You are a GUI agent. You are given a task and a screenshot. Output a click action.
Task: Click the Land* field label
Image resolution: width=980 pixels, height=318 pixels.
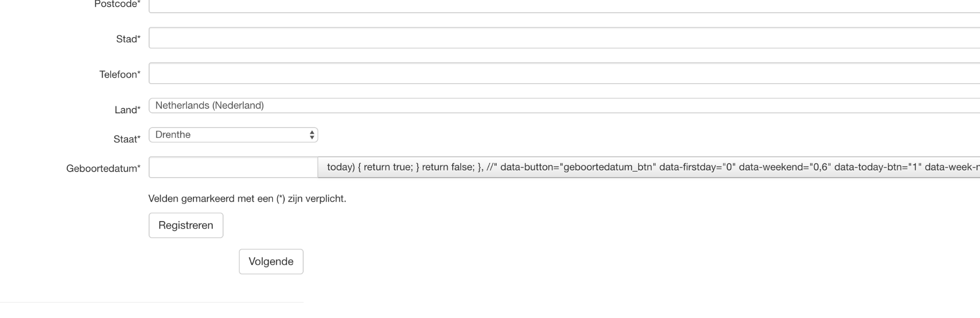(x=127, y=110)
